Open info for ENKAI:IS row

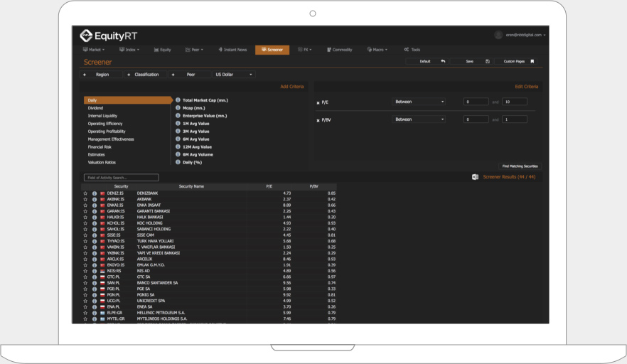[x=95, y=205]
